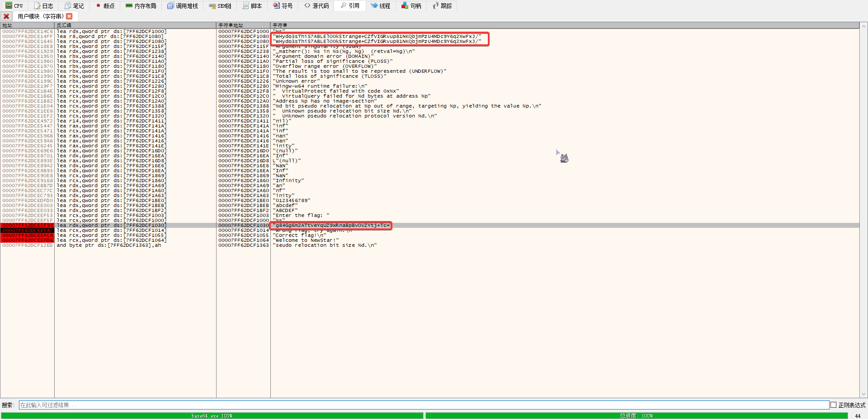The image size is (868, 419).
Task: Open the CPU tab
Action: (x=14, y=6)
